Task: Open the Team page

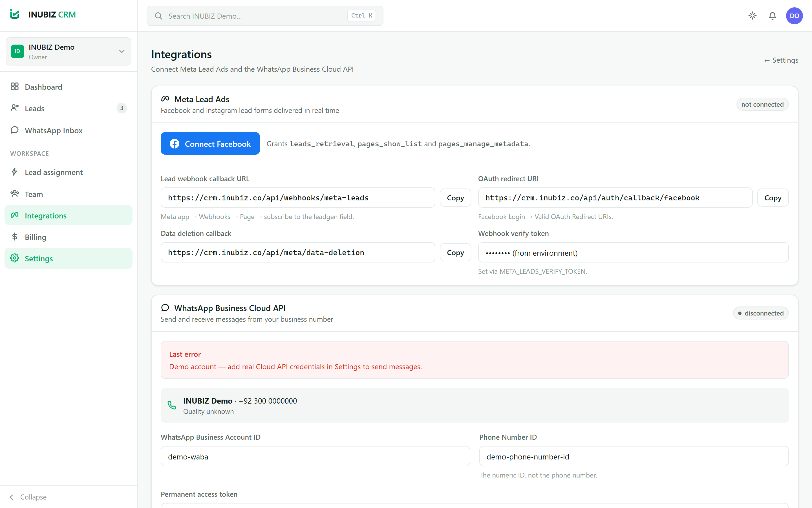Action: pos(69,194)
